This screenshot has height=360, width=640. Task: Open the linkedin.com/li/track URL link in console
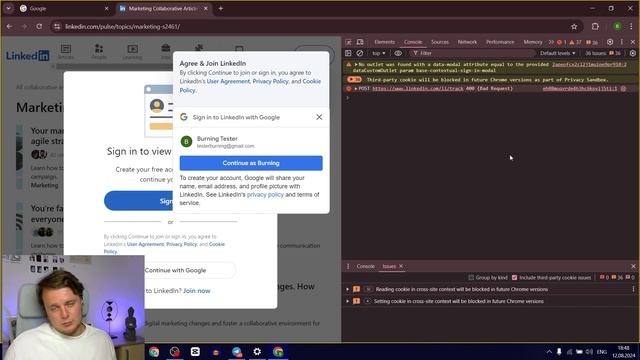418,89
